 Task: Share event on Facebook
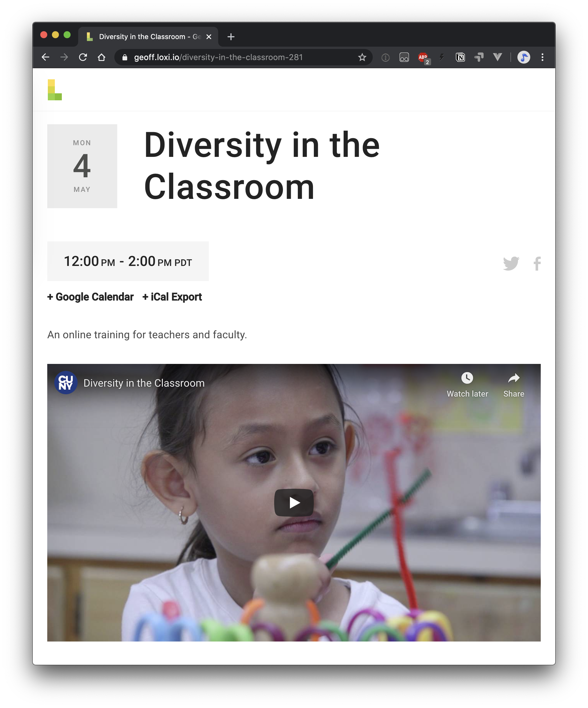pos(537,263)
